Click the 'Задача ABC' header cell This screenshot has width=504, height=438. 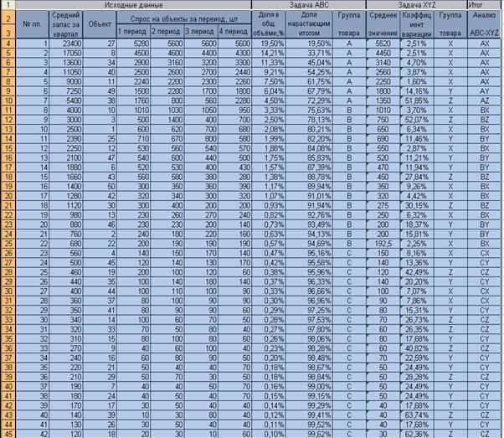[309, 5]
